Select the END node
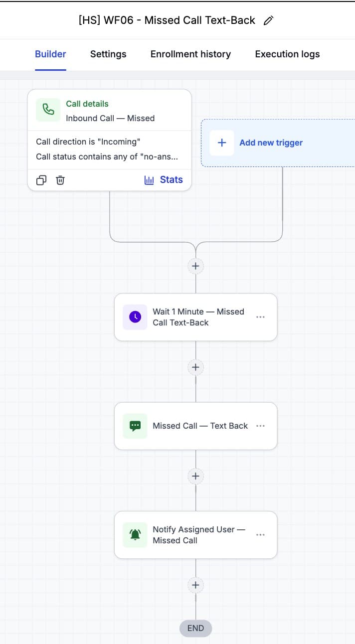Screen dimensions: 355x644 coord(195,628)
